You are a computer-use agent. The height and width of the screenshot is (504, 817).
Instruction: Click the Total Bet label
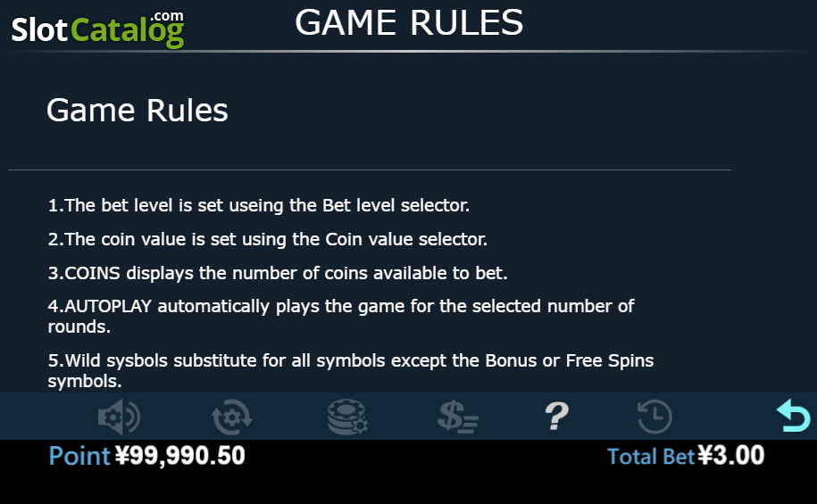[651, 457]
